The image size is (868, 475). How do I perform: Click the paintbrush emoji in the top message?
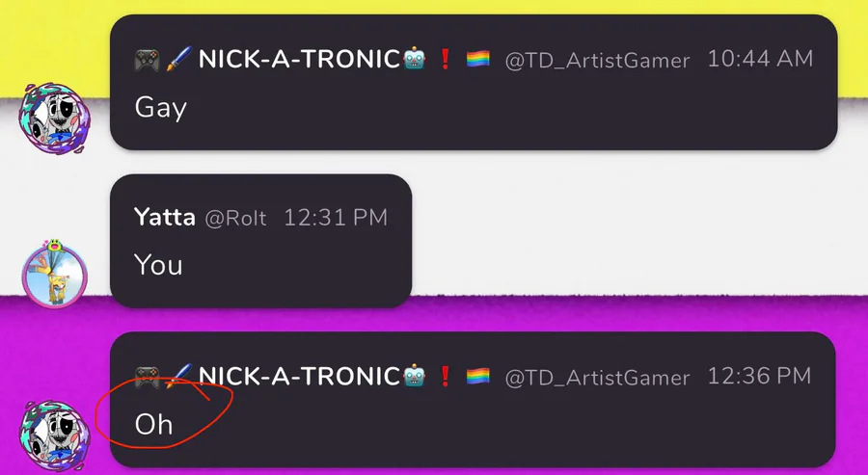179,59
